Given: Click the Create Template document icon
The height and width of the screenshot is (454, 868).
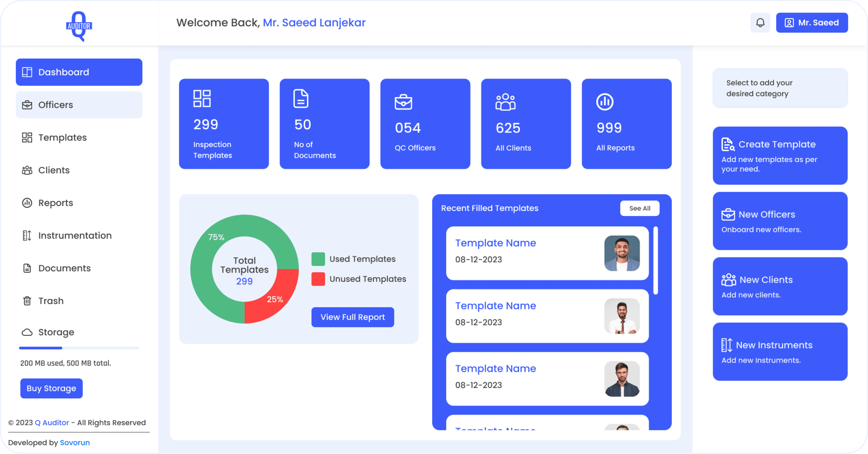Looking at the screenshot, I should [x=728, y=144].
